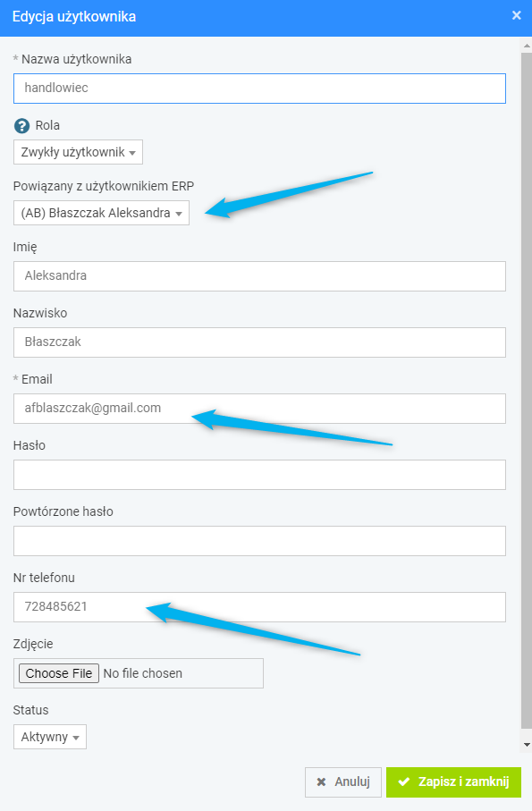Close the Edycja użytkownika dialog with X

pos(516,16)
